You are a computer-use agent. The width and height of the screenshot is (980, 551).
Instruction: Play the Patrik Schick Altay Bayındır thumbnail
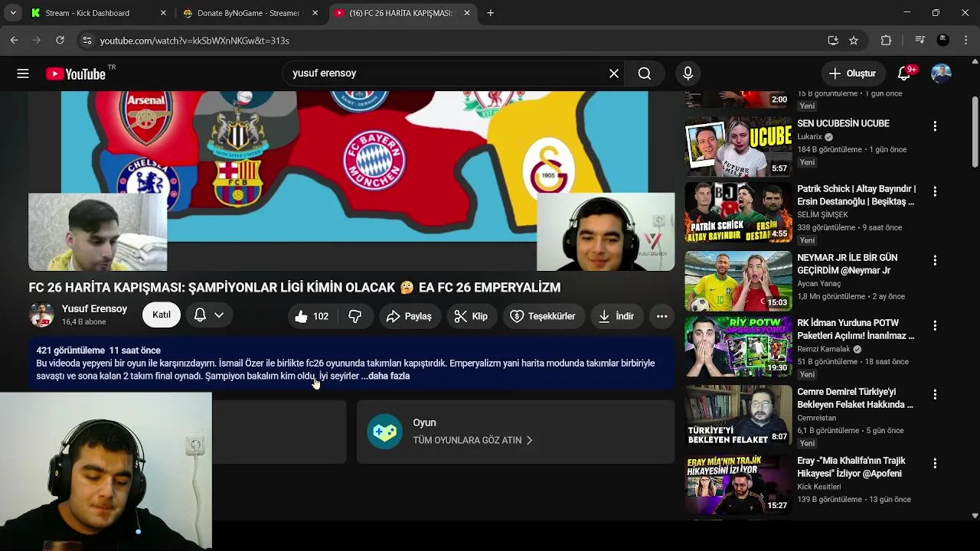[738, 212]
